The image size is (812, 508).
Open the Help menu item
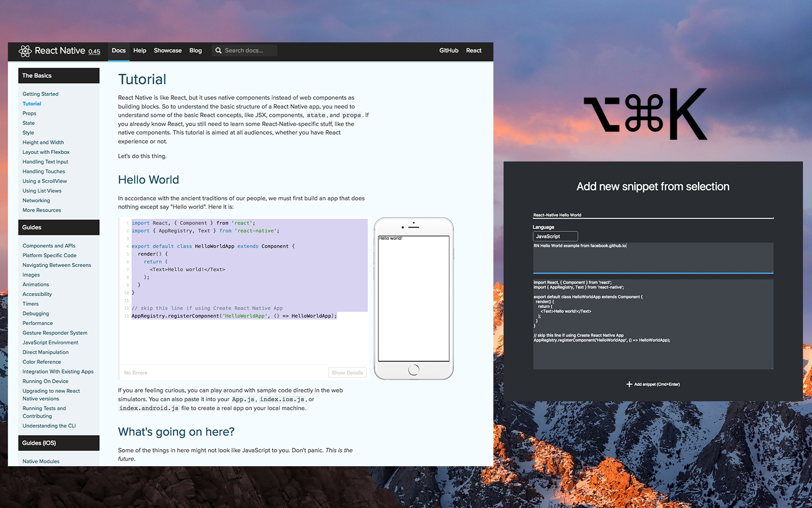click(140, 51)
